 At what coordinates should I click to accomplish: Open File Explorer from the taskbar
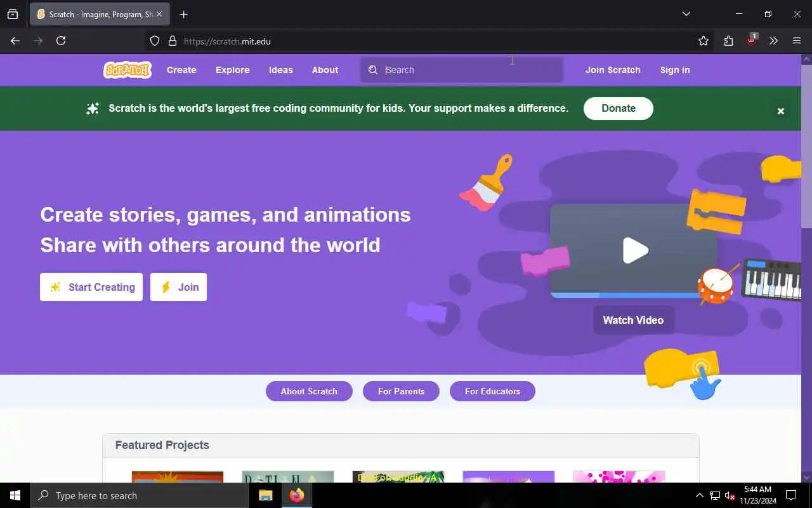click(x=265, y=495)
